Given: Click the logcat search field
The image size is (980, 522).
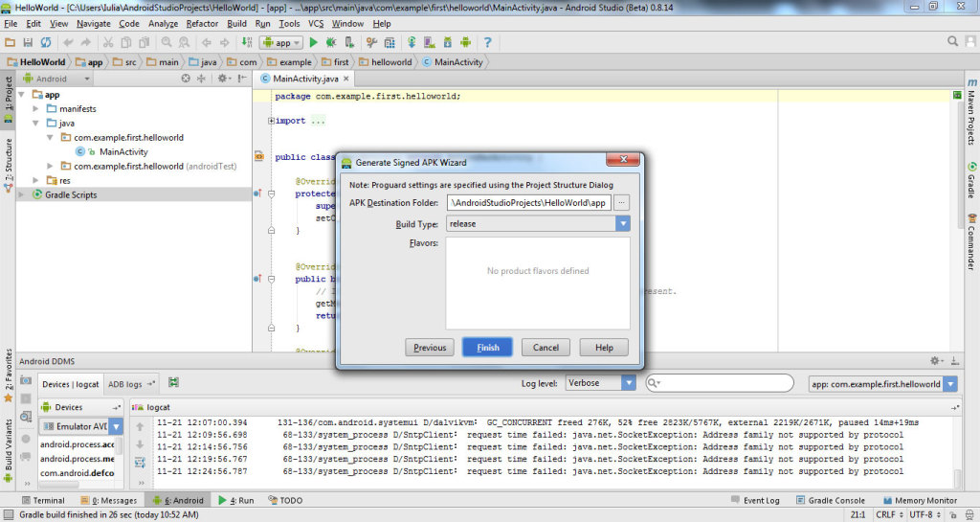Looking at the screenshot, I should point(720,382).
